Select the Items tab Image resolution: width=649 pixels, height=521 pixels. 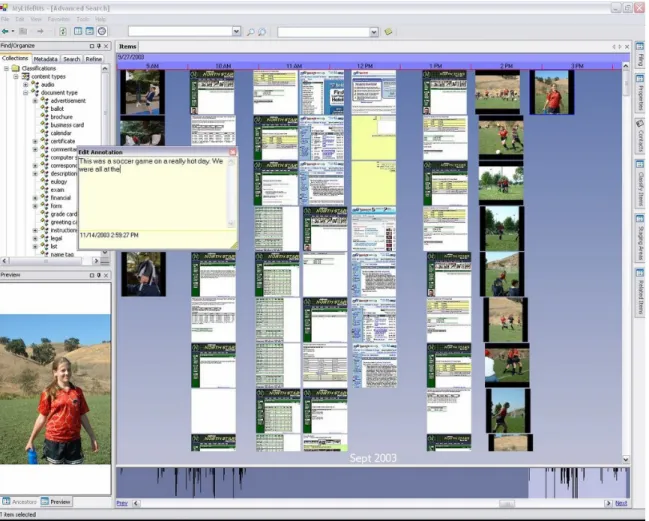pyautogui.click(x=127, y=47)
